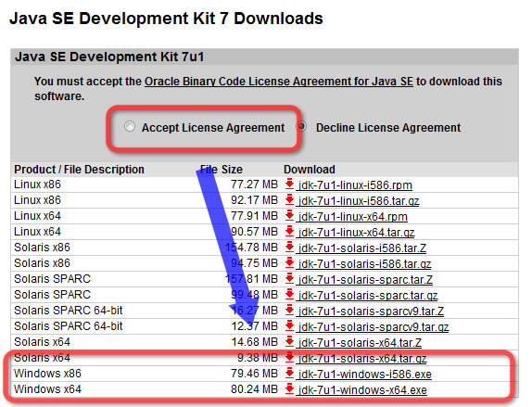Image resolution: width=532 pixels, height=407 pixels.
Task: Click the 77.27 MB file size
Action: tap(254, 184)
